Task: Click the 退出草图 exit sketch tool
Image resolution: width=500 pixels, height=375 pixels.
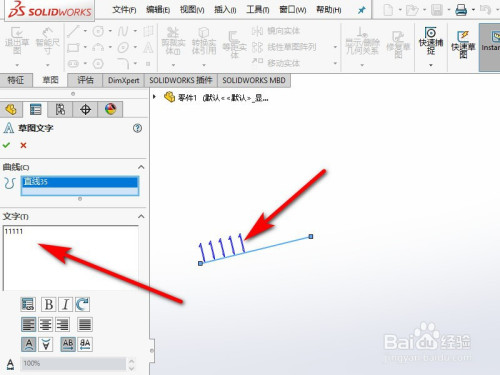Action: click(x=17, y=41)
